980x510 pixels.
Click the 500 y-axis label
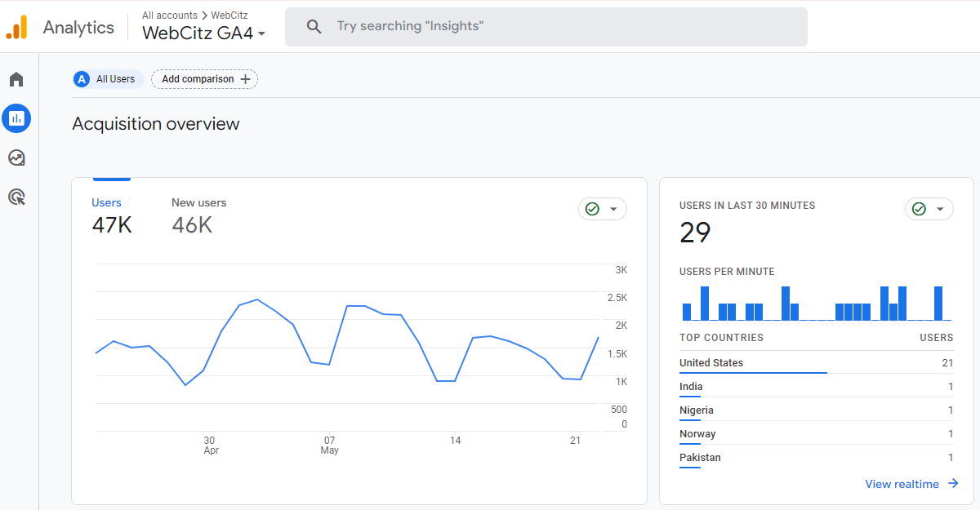pos(619,410)
